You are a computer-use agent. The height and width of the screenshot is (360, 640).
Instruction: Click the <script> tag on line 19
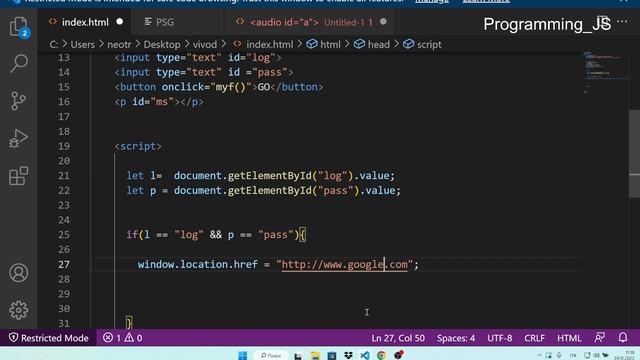[x=138, y=146]
